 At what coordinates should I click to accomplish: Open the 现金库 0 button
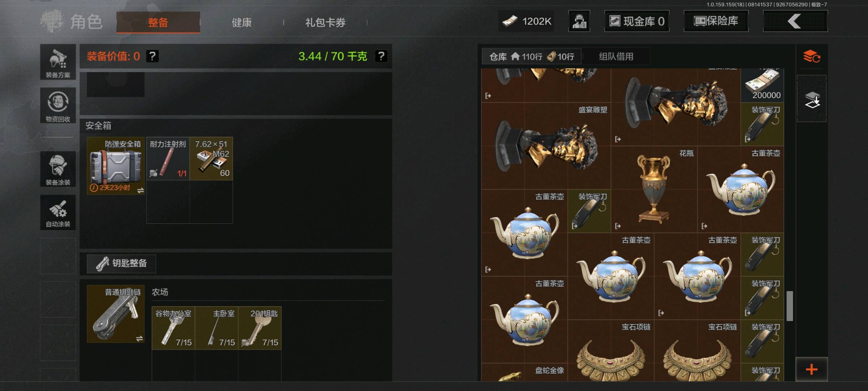point(637,21)
